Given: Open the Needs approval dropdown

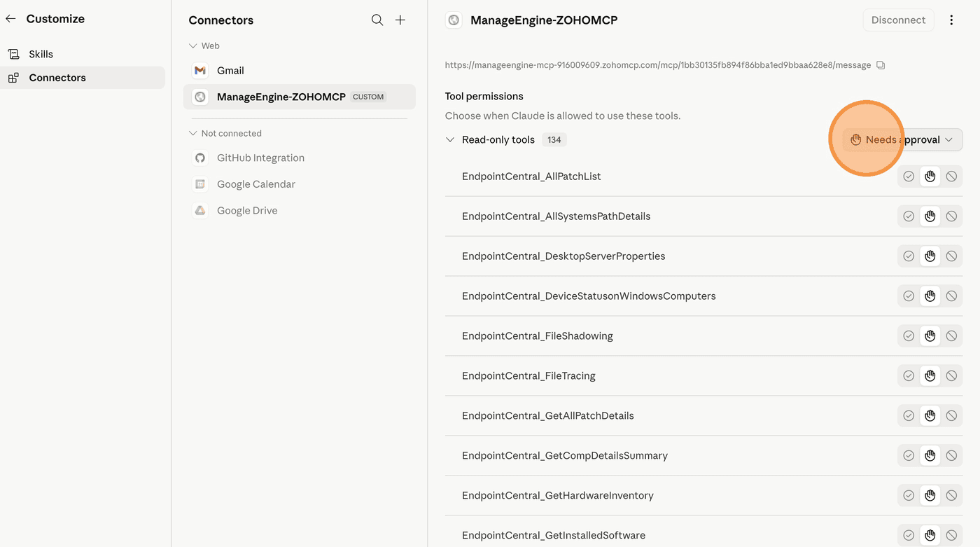Looking at the screenshot, I should 902,140.
